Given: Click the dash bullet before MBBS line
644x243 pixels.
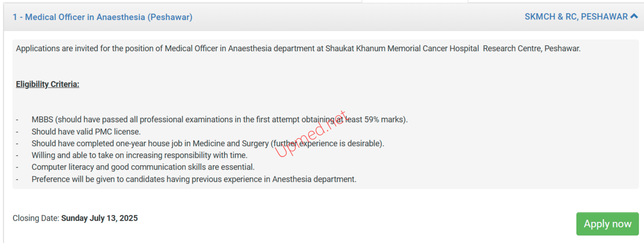Looking at the screenshot, I should (x=17, y=120).
